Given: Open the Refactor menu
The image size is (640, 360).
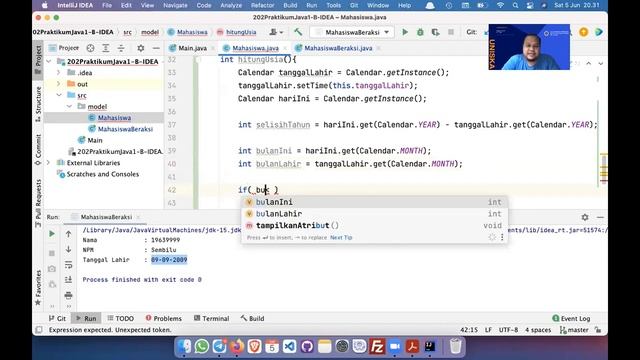Looking at the screenshot, I should pyautogui.click(x=262, y=5).
